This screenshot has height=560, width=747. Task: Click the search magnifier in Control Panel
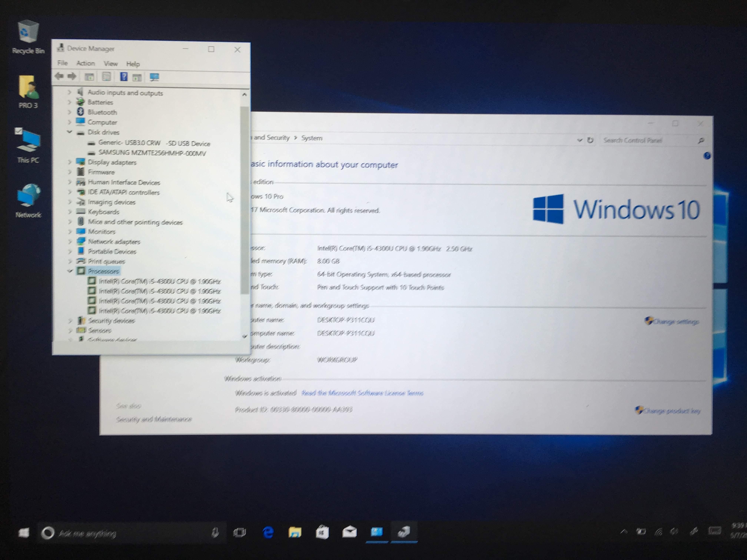click(x=701, y=140)
